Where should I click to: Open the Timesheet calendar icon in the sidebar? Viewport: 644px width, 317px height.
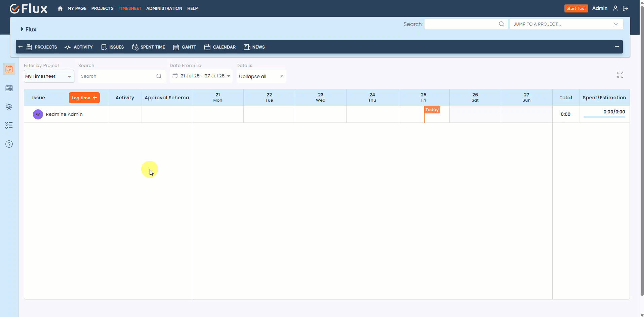click(9, 69)
